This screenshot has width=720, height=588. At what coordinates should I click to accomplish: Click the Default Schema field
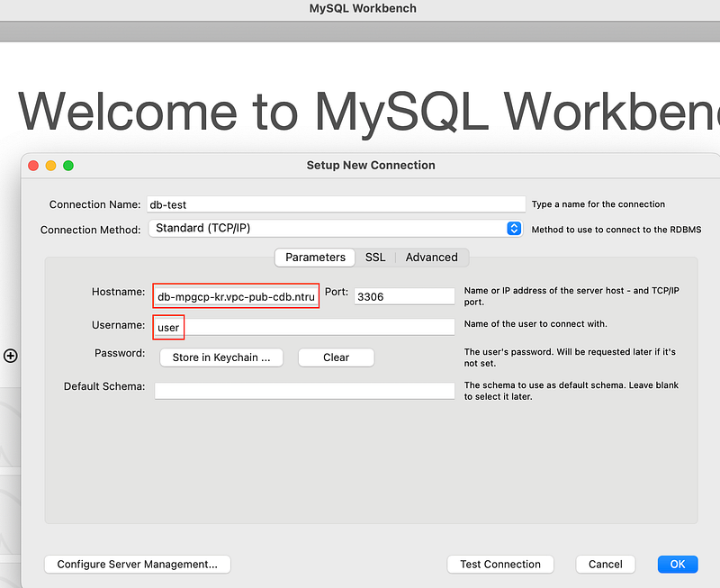tap(304, 391)
